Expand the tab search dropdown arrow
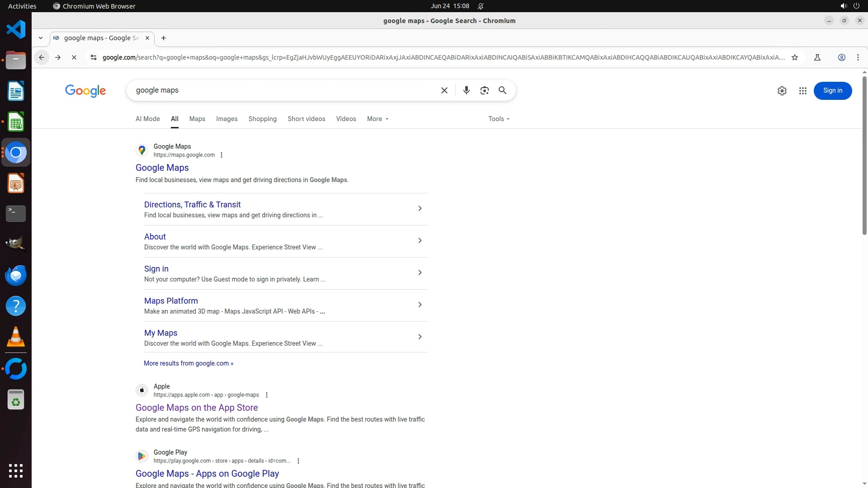The image size is (868, 488). tap(41, 38)
